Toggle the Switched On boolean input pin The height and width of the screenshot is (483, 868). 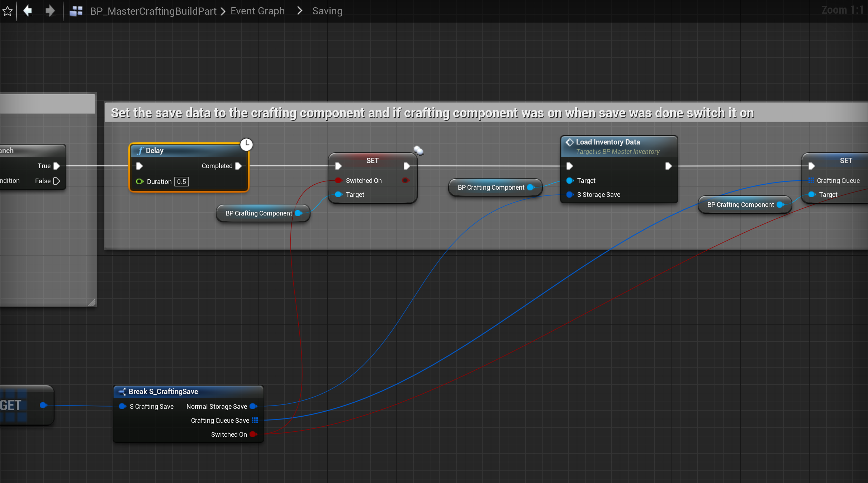coord(338,180)
